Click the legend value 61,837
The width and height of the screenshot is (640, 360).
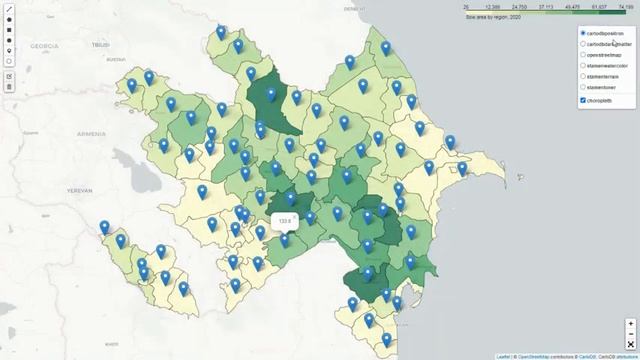[x=599, y=7]
